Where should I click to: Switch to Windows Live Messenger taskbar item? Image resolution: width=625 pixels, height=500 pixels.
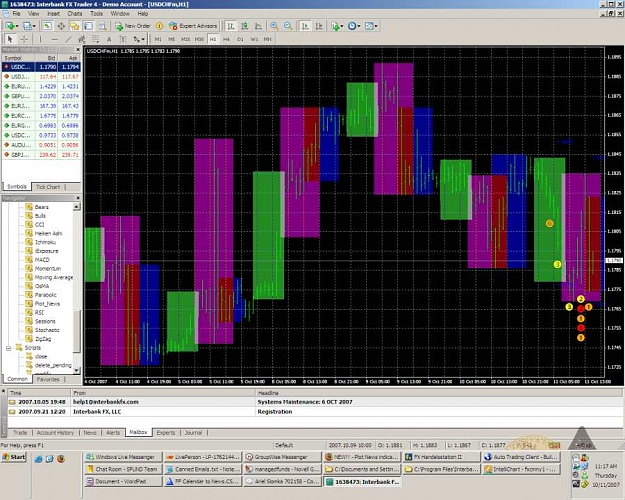[124, 457]
